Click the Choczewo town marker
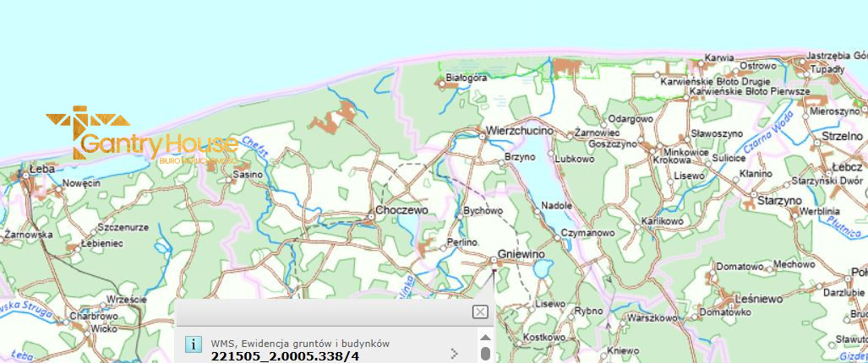The image size is (868, 363). click(x=370, y=218)
